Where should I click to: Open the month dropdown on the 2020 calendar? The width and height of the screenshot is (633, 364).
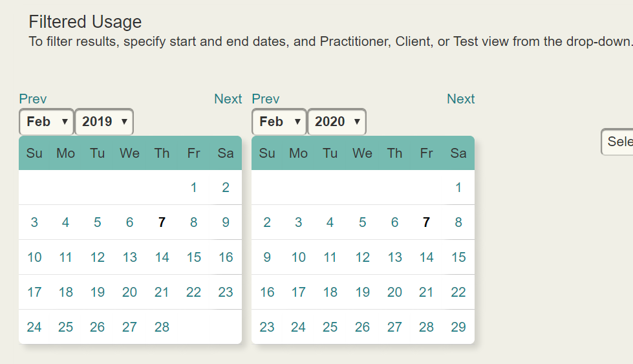pos(279,122)
